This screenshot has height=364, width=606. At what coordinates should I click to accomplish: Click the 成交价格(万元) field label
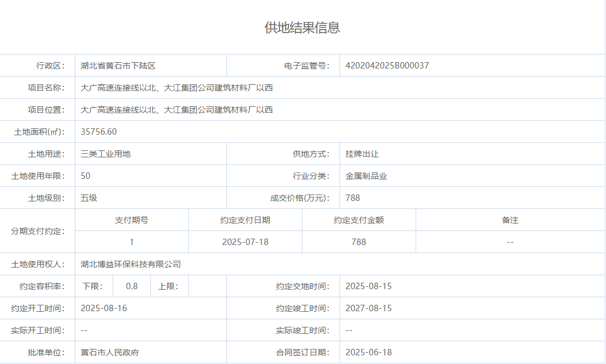tap(300, 198)
